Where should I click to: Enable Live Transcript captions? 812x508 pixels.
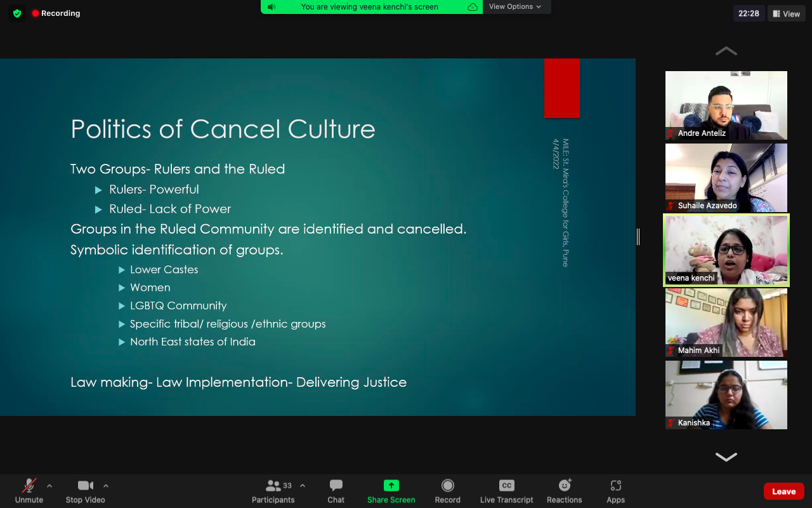click(506, 491)
